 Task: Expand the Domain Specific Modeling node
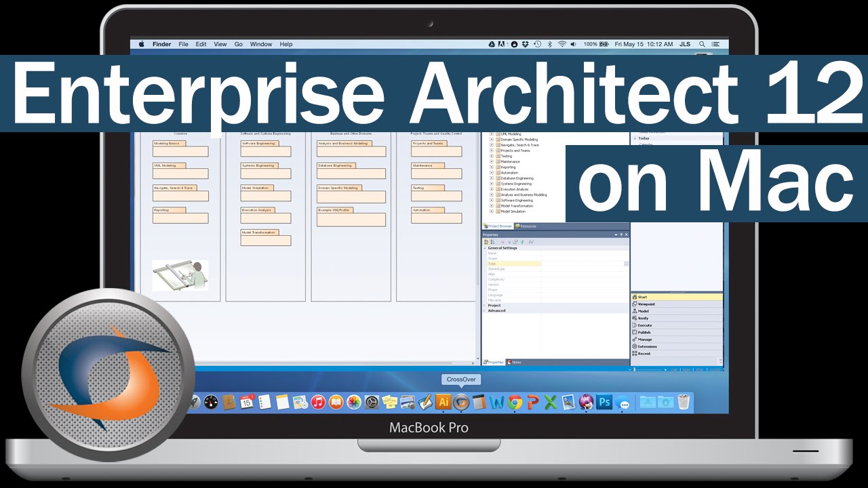[x=492, y=140]
